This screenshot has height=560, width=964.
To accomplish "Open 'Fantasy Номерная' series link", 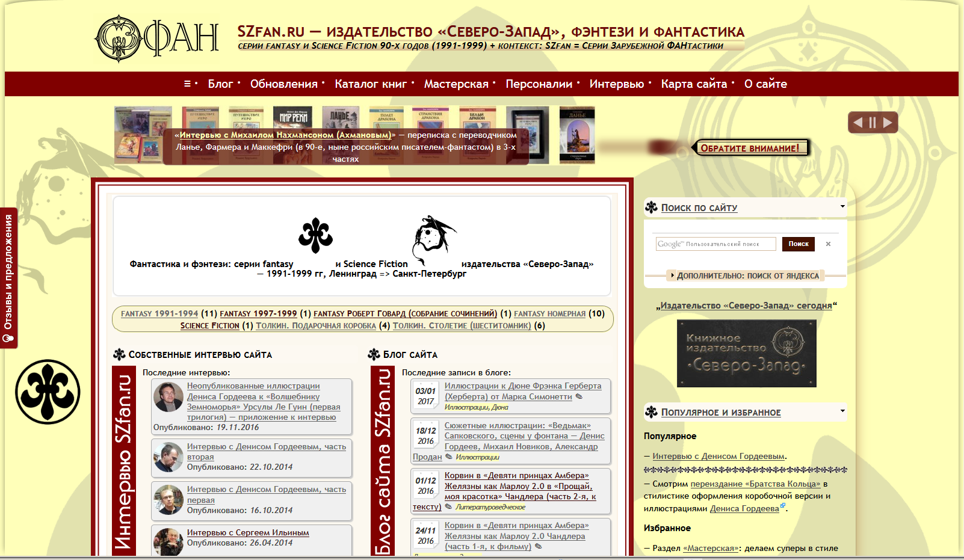I will pos(549,313).
